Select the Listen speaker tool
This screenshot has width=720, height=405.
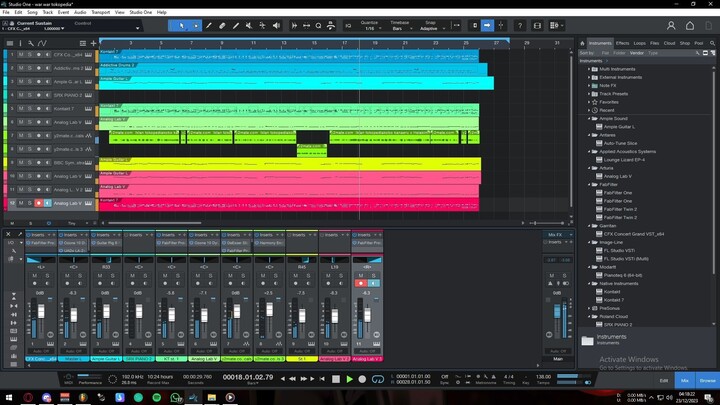point(276,26)
